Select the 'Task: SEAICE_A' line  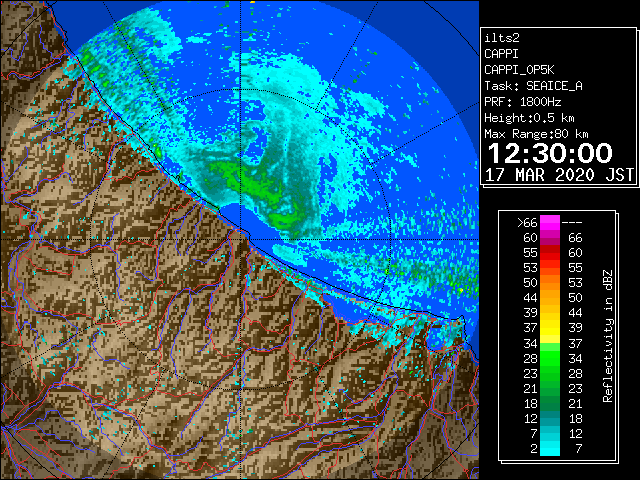[533, 86]
